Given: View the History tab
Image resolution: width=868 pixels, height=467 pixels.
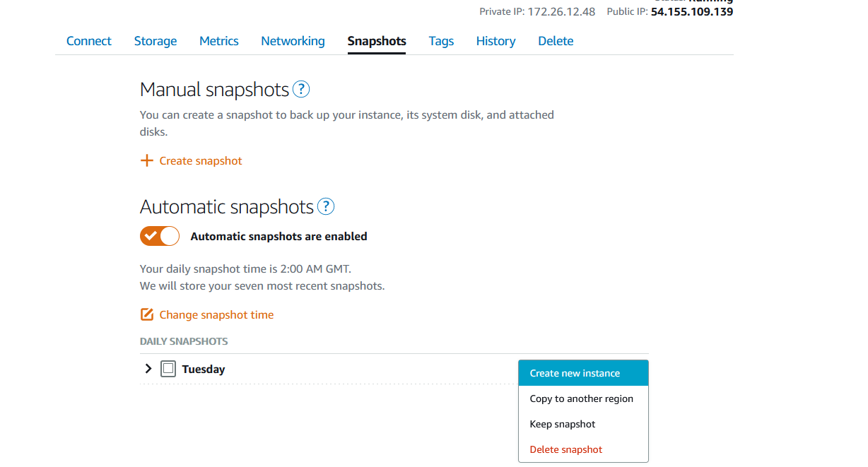Looking at the screenshot, I should (x=495, y=41).
